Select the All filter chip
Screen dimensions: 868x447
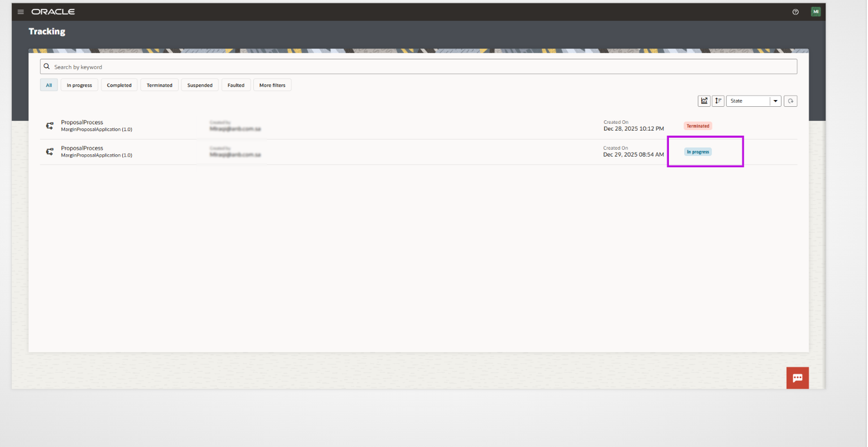[49, 85]
